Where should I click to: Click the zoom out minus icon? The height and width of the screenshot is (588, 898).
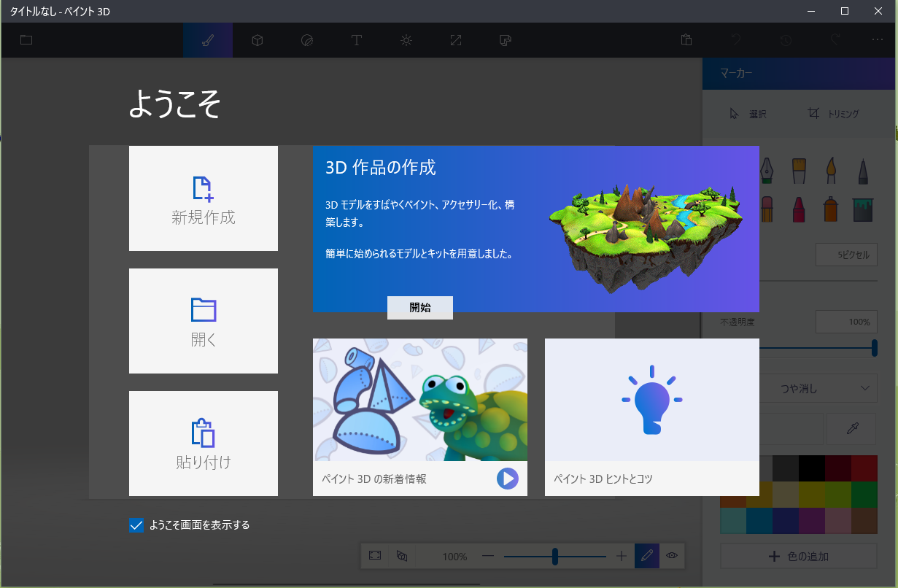coord(488,556)
